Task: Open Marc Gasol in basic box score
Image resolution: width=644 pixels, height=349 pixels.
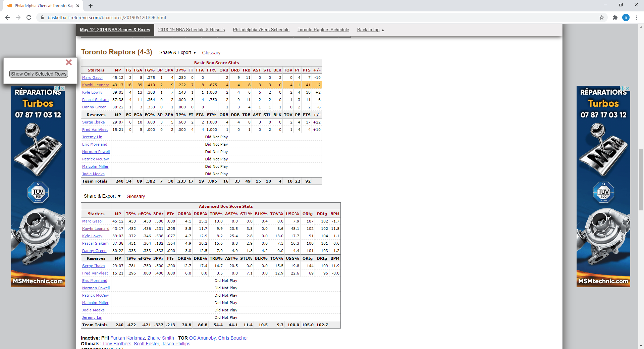Action: coord(92,78)
